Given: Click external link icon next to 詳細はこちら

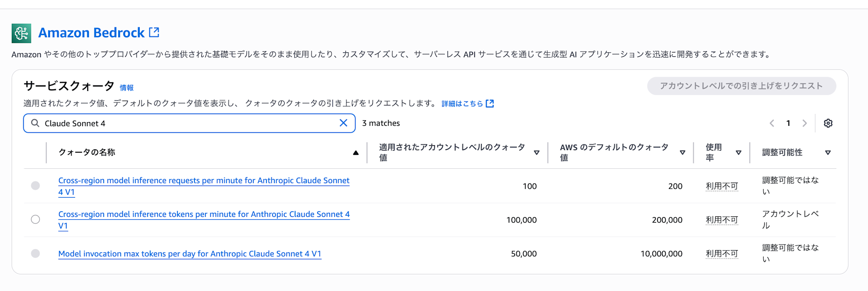Looking at the screenshot, I should pyautogui.click(x=490, y=104).
